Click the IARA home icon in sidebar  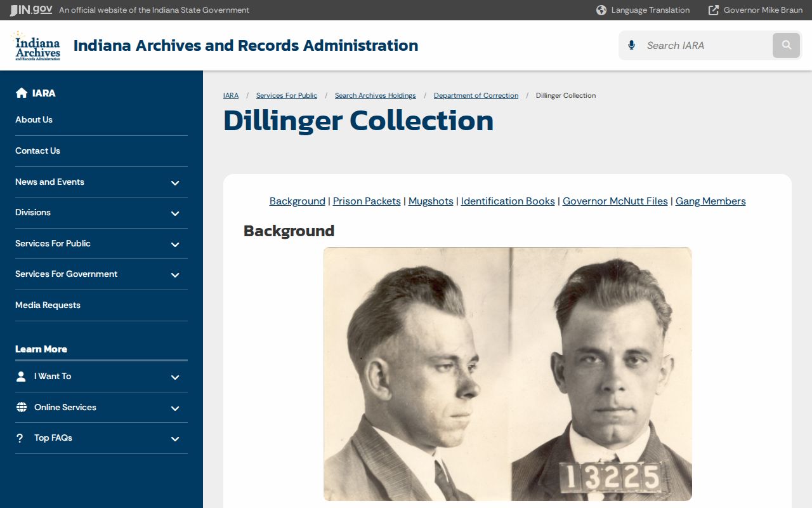(x=22, y=93)
